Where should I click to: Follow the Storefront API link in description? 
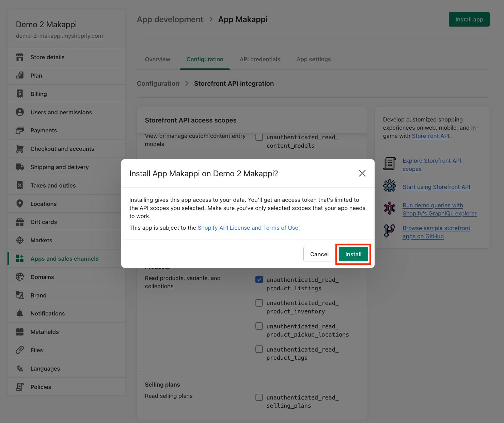coord(430,136)
